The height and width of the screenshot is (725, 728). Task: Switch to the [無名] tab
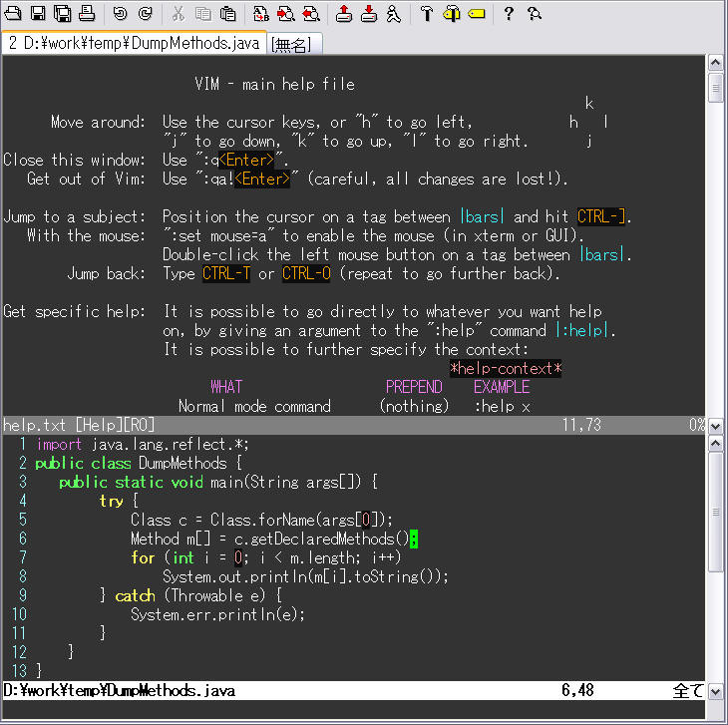tap(294, 45)
